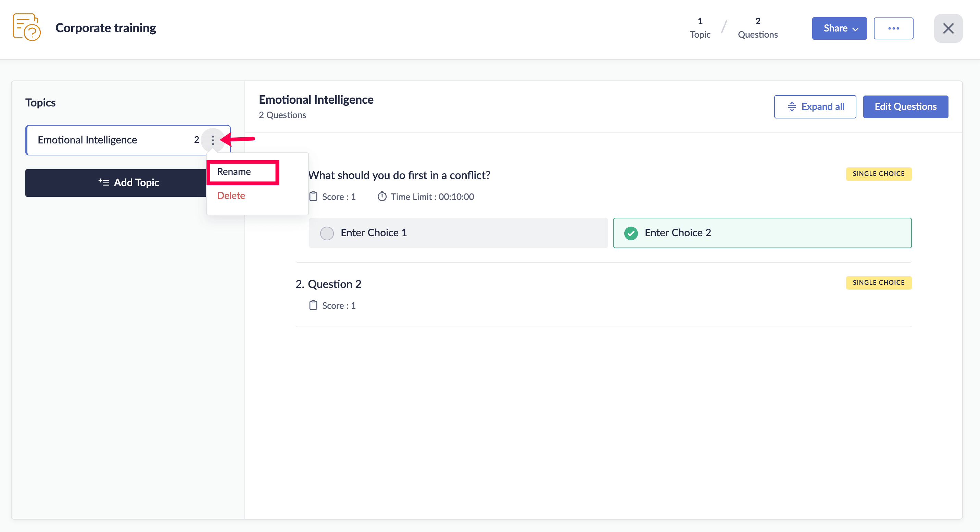
Task: Click the green checkmark on Enter Choice 2
Action: tap(631, 233)
